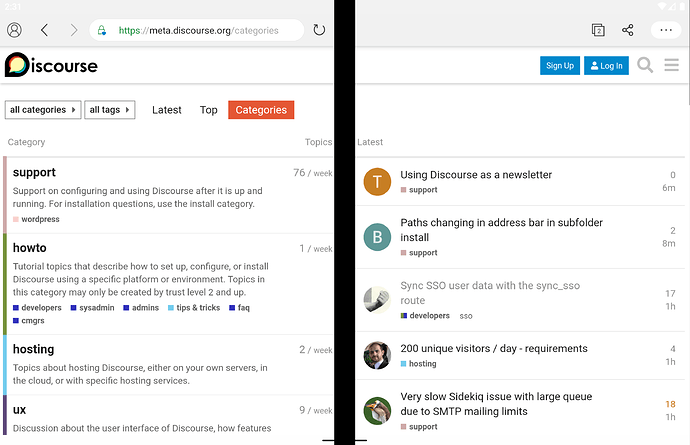Open the tabs switcher showing 2 tabs

tap(598, 30)
